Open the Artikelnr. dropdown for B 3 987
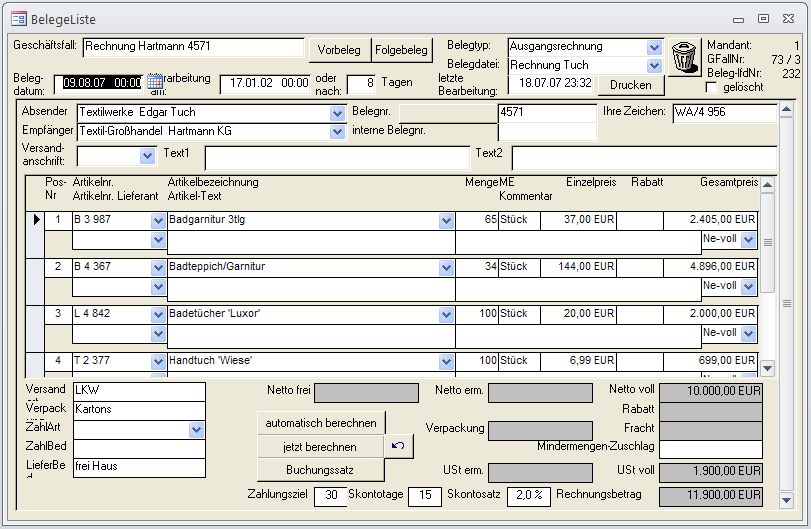Viewport: 811px width, 529px height. tap(158, 221)
